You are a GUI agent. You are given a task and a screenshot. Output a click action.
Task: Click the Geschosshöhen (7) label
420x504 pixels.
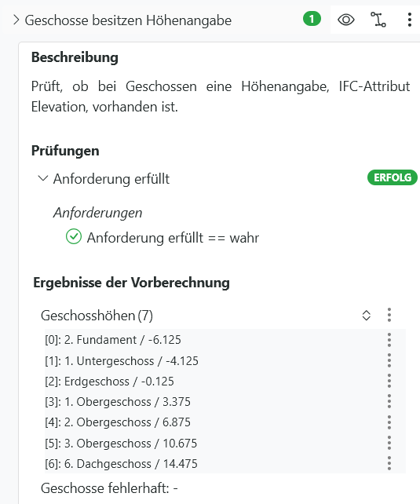click(97, 316)
